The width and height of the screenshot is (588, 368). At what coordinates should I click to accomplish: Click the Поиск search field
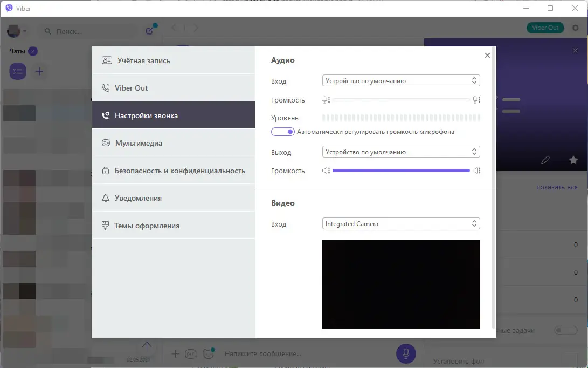click(89, 31)
